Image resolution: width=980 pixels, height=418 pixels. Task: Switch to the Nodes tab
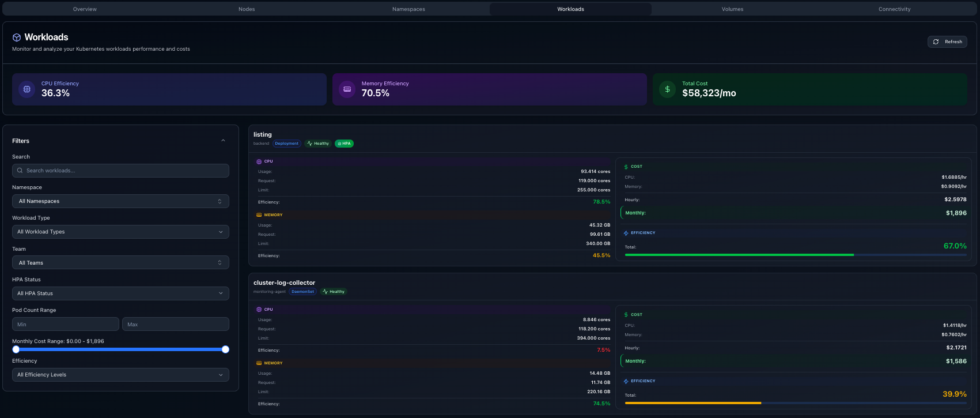point(247,9)
